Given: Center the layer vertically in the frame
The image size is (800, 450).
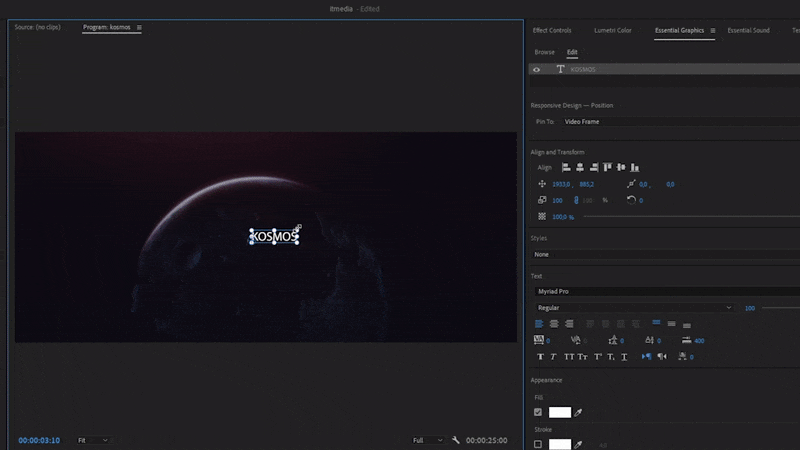Looking at the screenshot, I should pos(621,167).
